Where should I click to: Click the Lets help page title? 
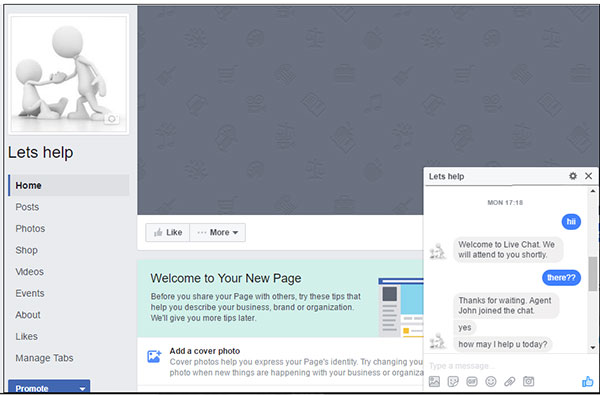[41, 152]
